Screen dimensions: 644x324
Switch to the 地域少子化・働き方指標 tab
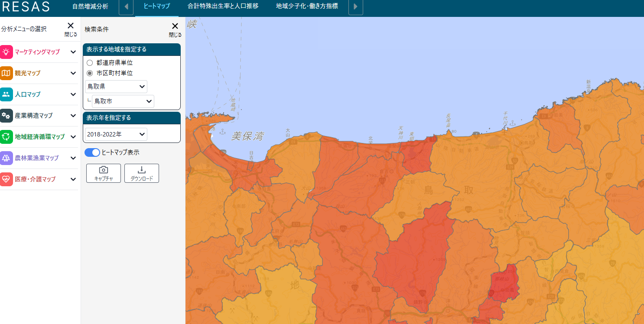coord(307,6)
